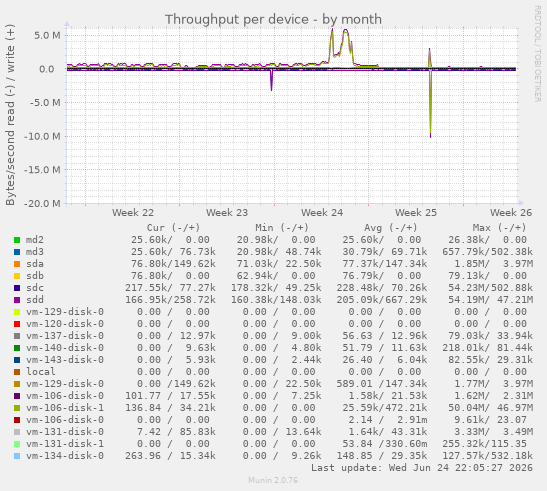Click the 'local' device name
This screenshot has height=491, width=547.
tap(40, 372)
